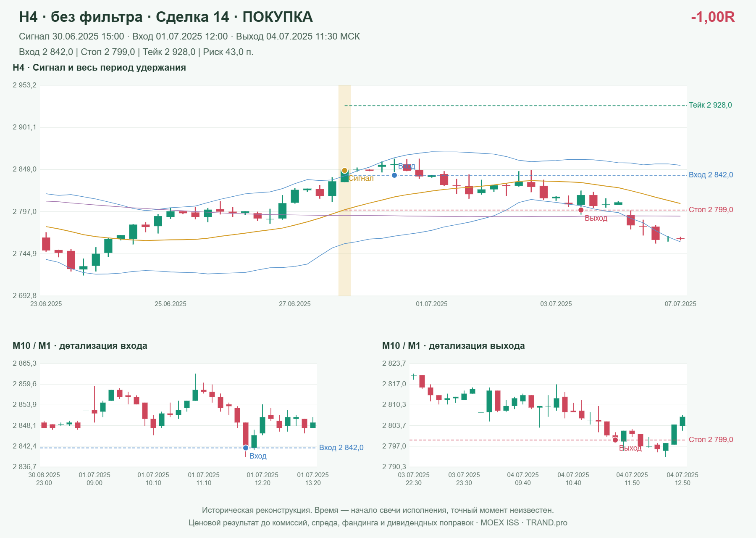The image size is (756, 538).
Task: Click the blue Вход dot on H4 chart
Action: (394, 175)
